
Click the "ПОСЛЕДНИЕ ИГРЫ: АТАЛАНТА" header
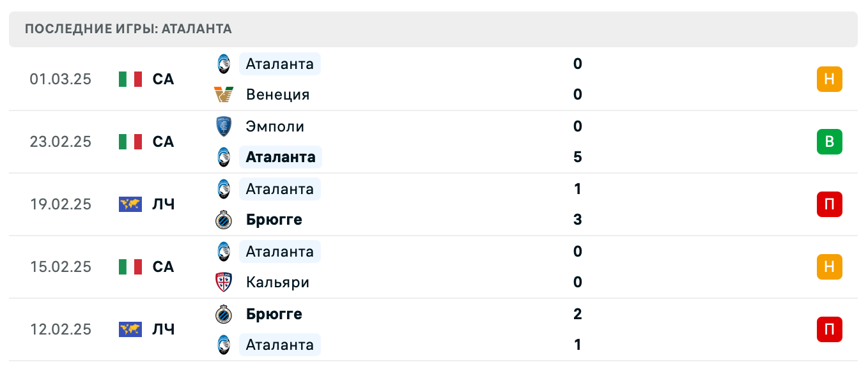[x=128, y=29]
